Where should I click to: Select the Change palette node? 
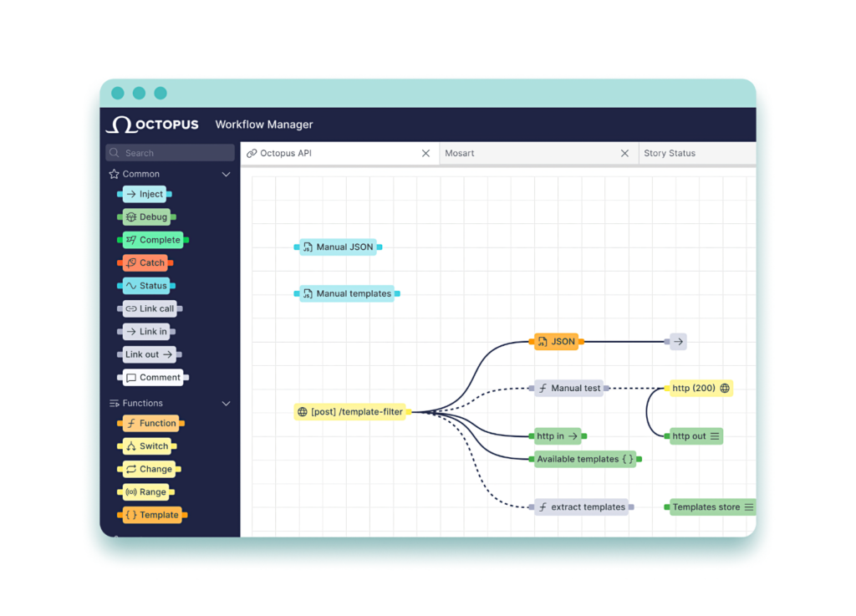[x=149, y=469]
